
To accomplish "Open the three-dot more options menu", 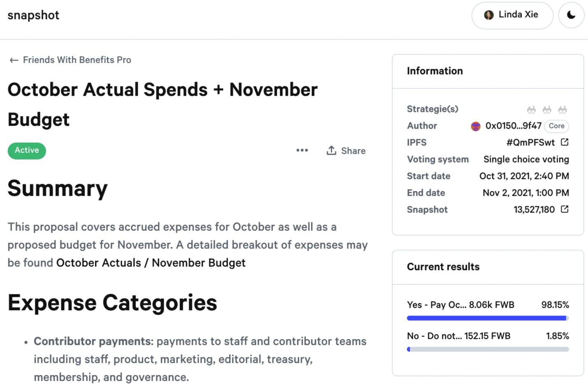I will [x=302, y=150].
